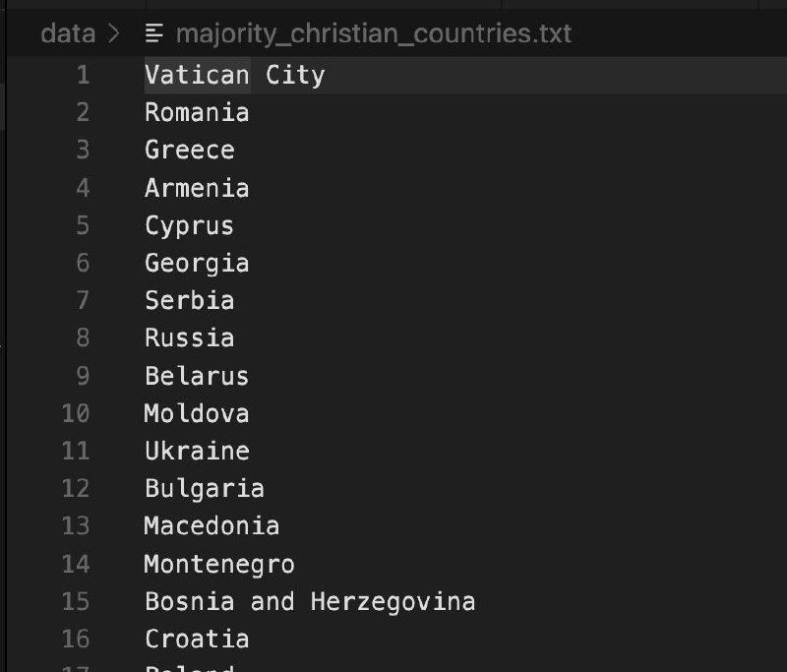Click Bulgaria on line 12
The width and height of the screenshot is (787, 672).
pyautogui.click(x=205, y=489)
